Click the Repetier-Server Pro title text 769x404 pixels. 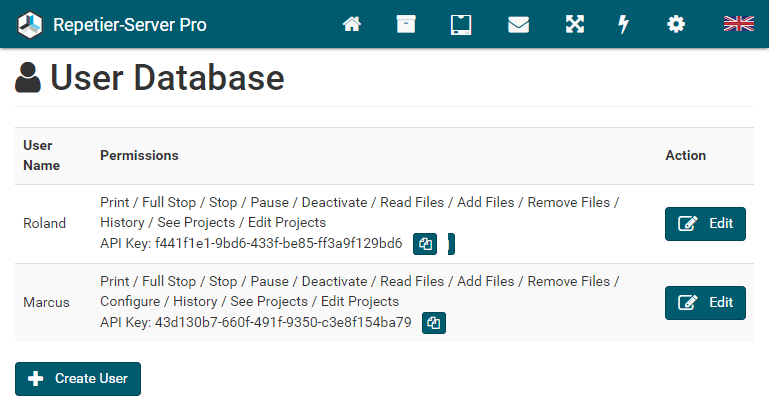[130, 24]
